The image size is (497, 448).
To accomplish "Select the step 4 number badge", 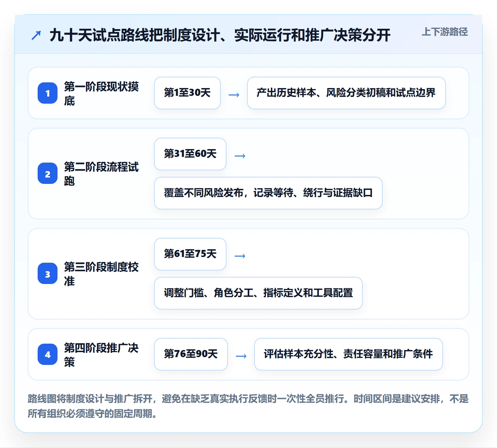I will pyautogui.click(x=48, y=354).
